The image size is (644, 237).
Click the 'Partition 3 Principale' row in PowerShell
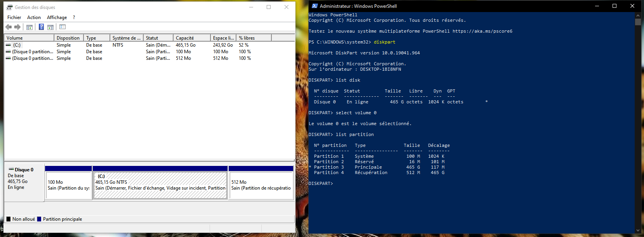pyautogui.click(x=377, y=167)
